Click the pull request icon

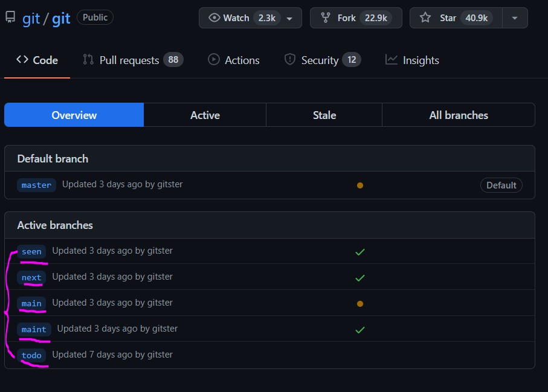[x=88, y=59]
